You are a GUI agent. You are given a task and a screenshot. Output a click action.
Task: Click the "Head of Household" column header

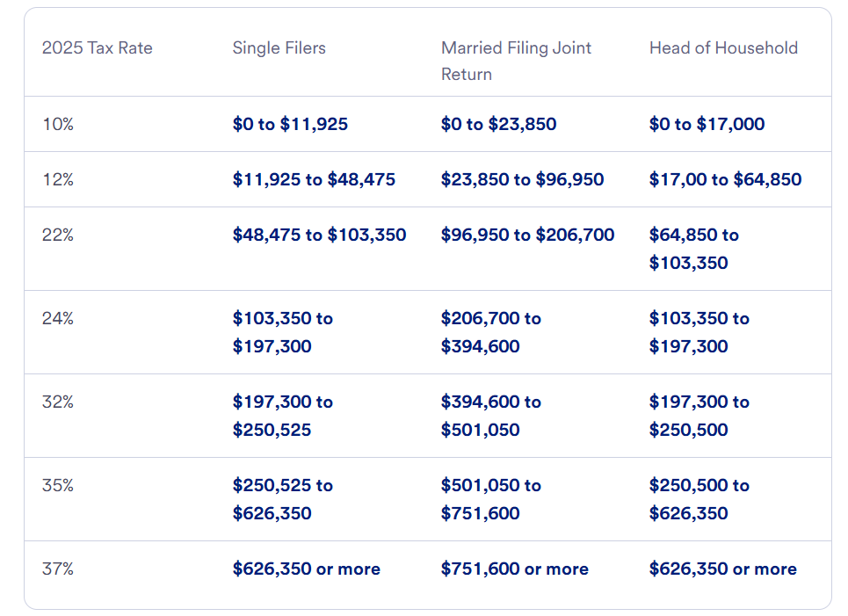pyautogui.click(x=723, y=48)
